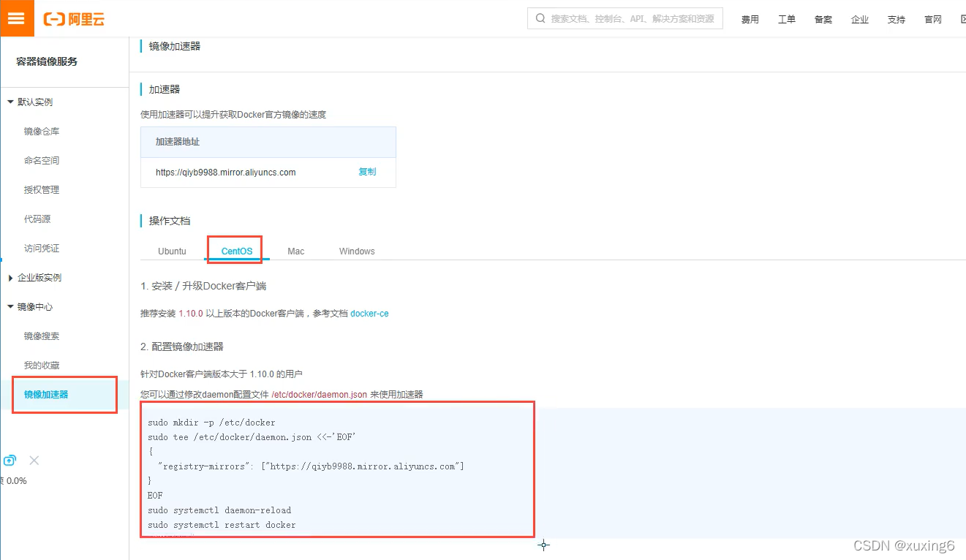
Task: Select 镜像加速器 in sidebar
Action: [x=46, y=395]
